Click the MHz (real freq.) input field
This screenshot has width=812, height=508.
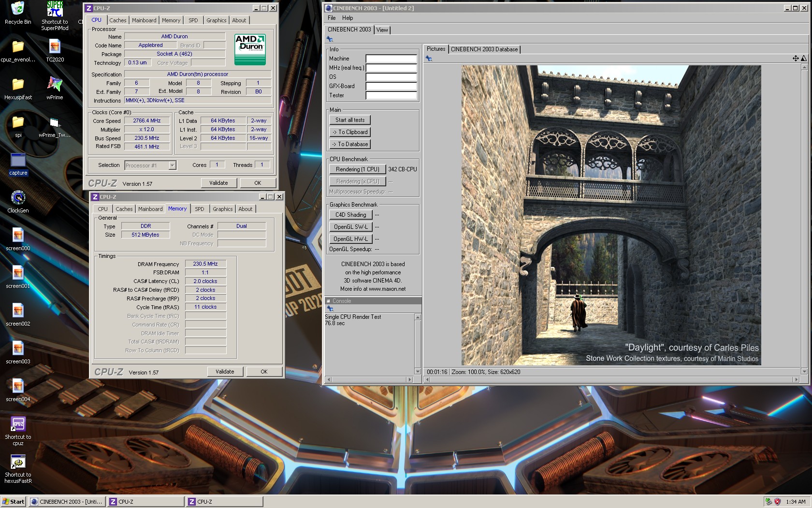(x=391, y=68)
